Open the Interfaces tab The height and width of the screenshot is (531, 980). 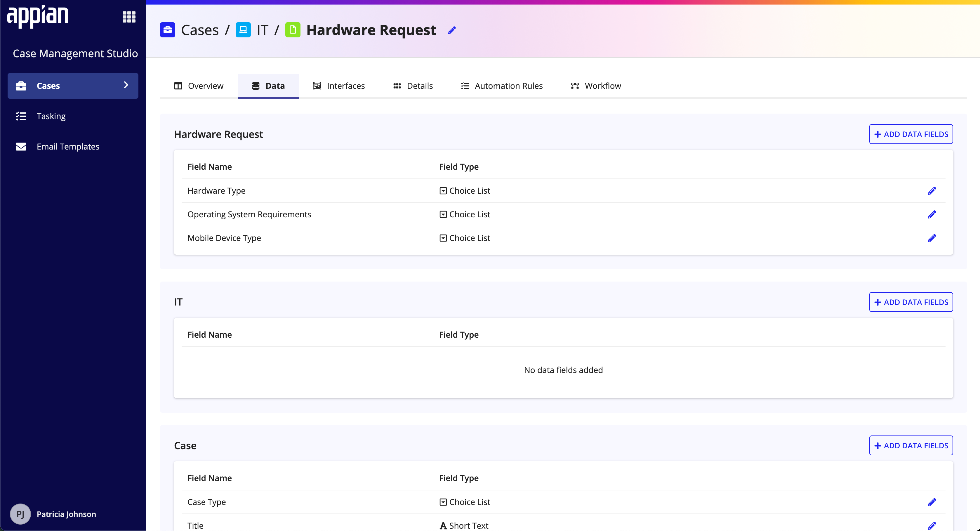click(x=338, y=86)
